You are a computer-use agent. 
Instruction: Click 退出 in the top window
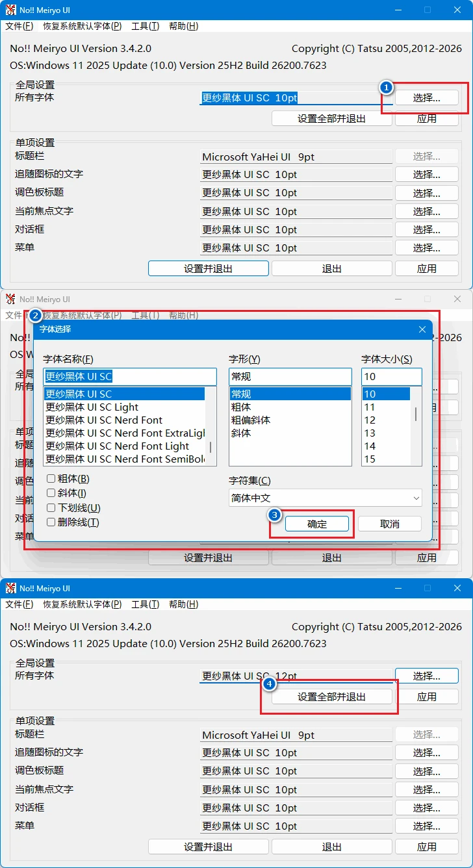pos(332,268)
